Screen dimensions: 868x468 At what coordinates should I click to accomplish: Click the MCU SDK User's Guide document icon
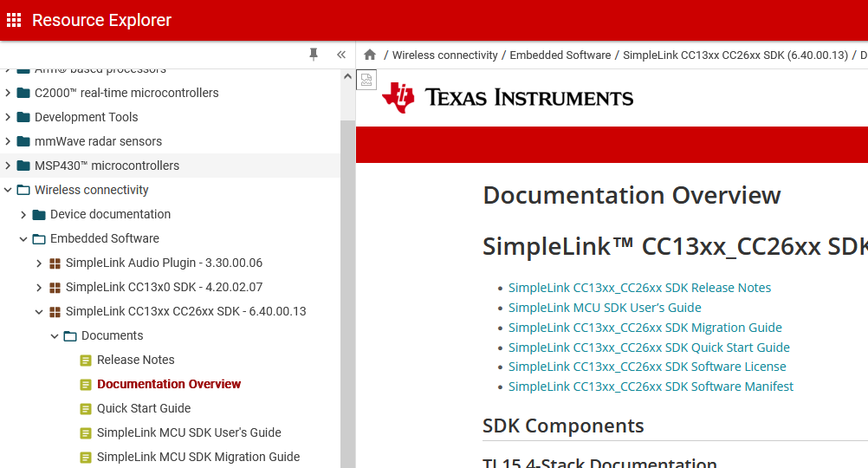(x=86, y=433)
